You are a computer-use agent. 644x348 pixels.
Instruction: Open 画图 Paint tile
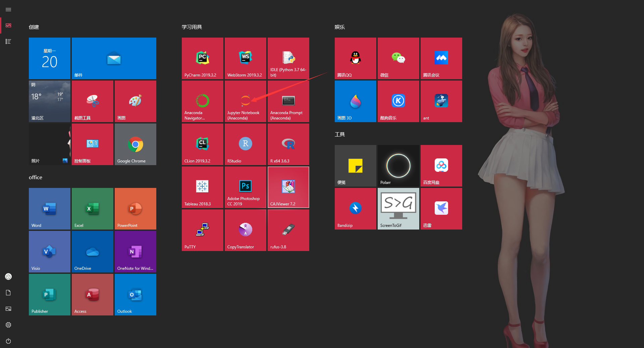pos(136,101)
